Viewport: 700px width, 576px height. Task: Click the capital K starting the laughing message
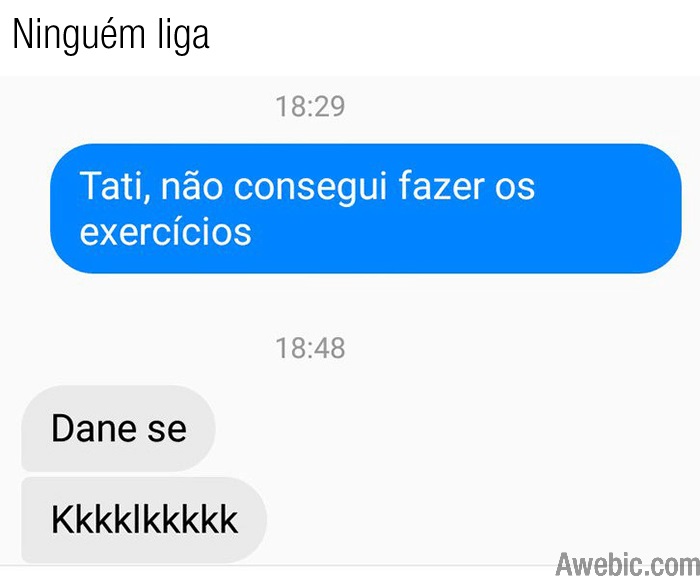pos(63,519)
